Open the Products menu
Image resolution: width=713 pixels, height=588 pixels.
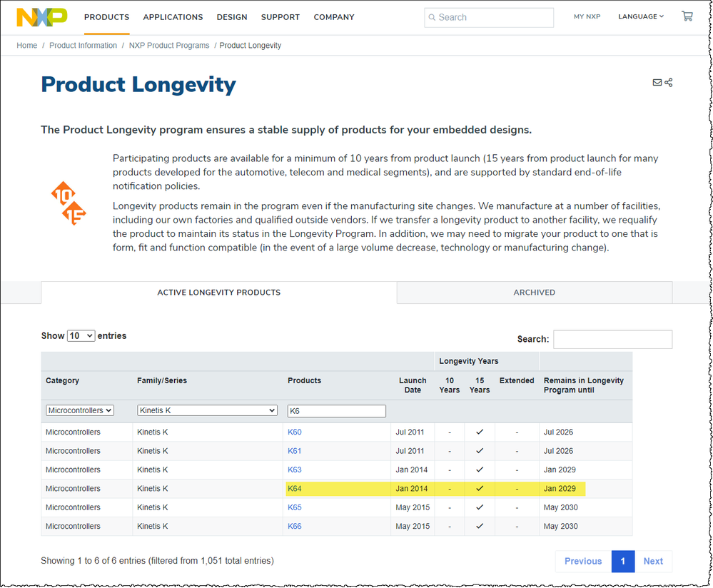(106, 17)
